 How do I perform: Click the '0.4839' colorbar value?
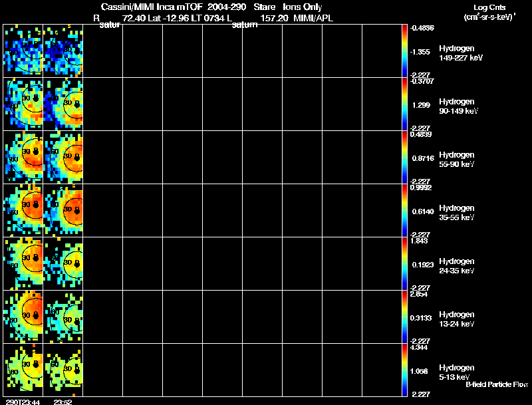421,134
